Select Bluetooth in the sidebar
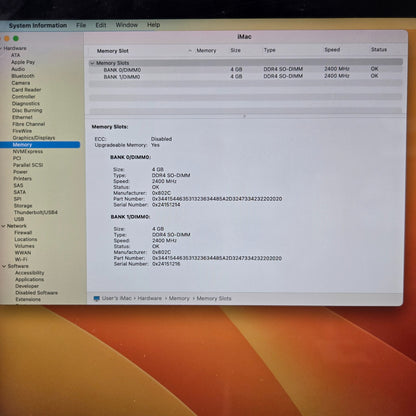Viewport: 416px width, 416px height. [x=23, y=76]
